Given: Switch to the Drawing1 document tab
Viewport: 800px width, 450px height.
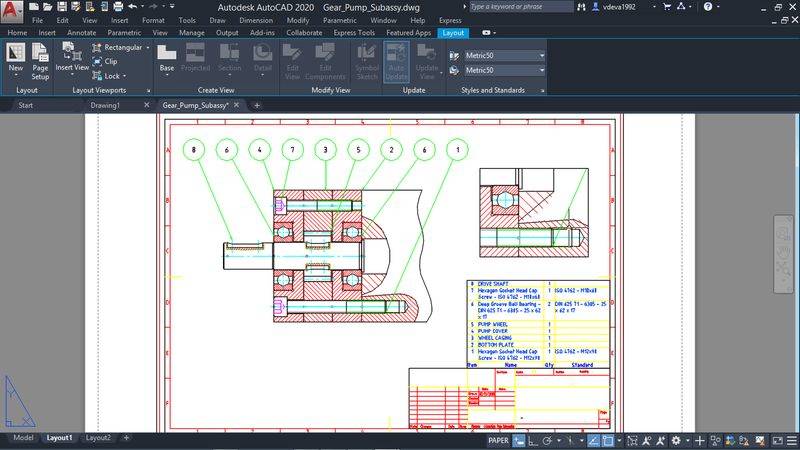Looking at the screenshot, I should [x=105, y=104].
